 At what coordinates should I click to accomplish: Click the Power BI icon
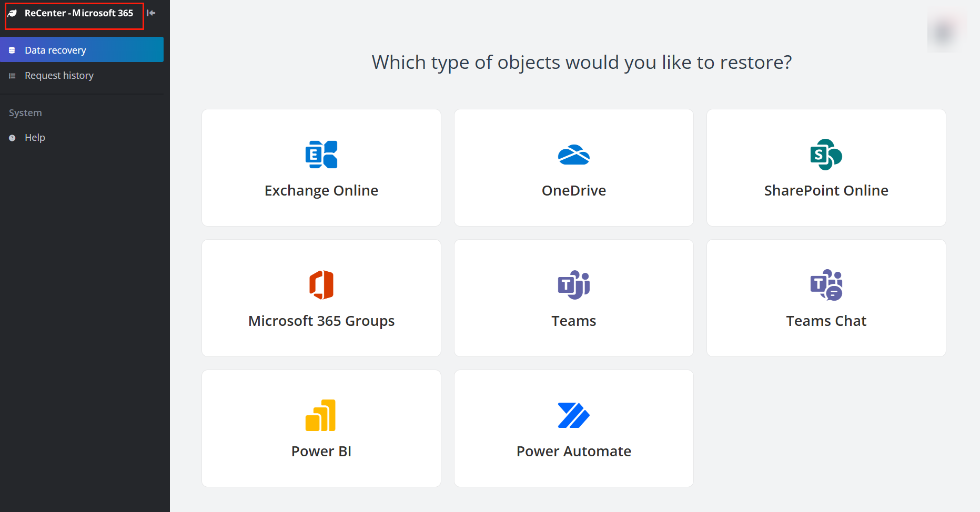(320, 415)
